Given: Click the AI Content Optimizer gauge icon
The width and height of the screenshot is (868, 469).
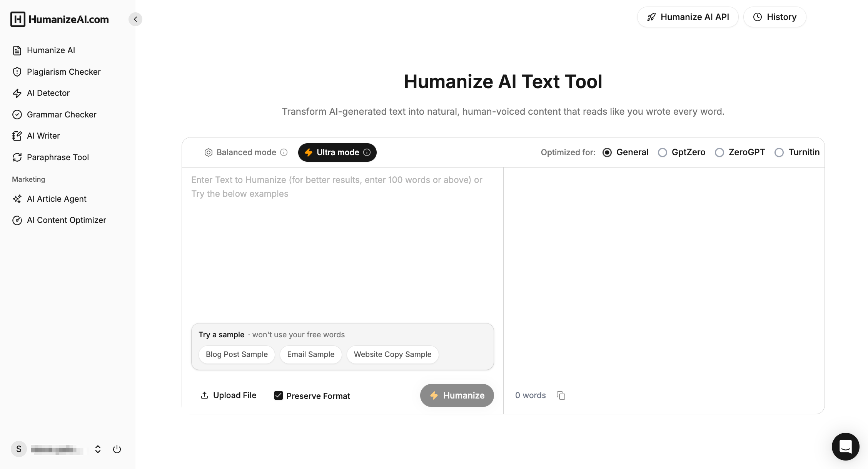Looking at the screenshot, I should [x=17, y=220].
